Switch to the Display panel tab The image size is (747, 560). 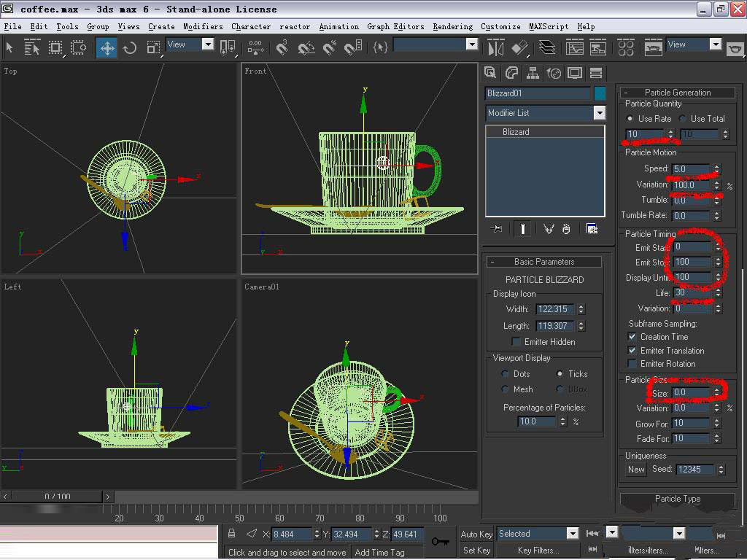pos(575,73)
